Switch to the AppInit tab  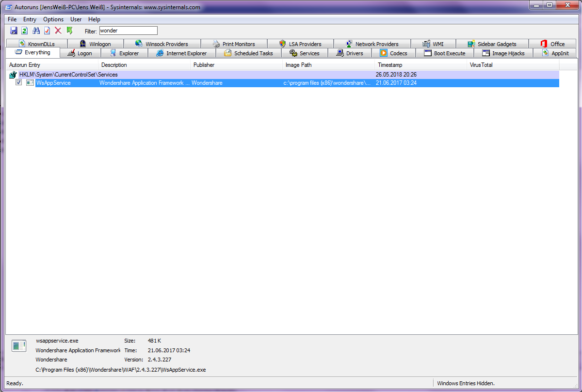click(x=555, y=53)
